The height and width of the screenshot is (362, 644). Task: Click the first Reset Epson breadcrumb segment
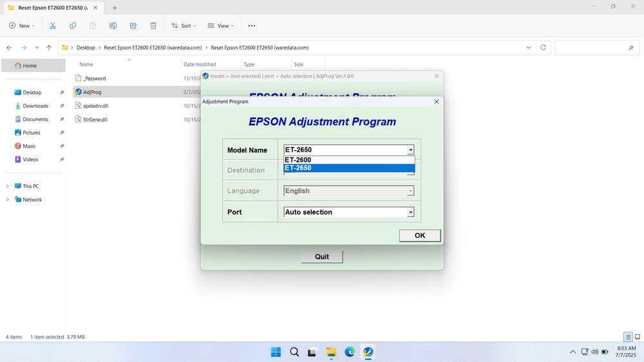(x=153, y=48)
